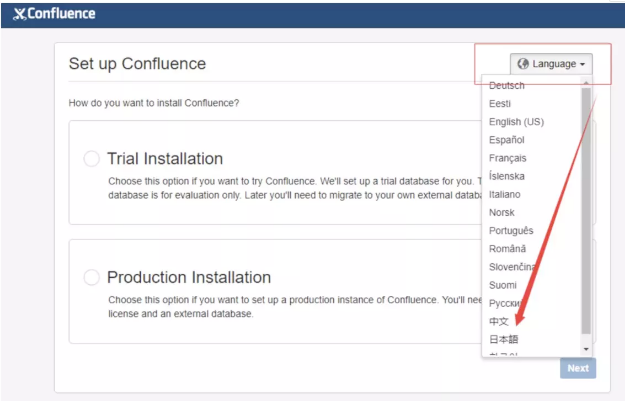625x401 pixels.
Task: Choose Eesti from the language list
Action: coord(500,104)
